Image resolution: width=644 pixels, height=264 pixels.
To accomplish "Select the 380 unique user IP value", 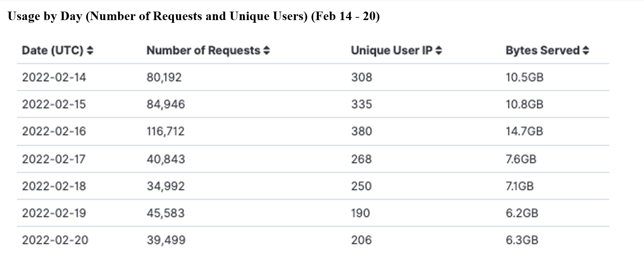I will click(x=362, y=131).
